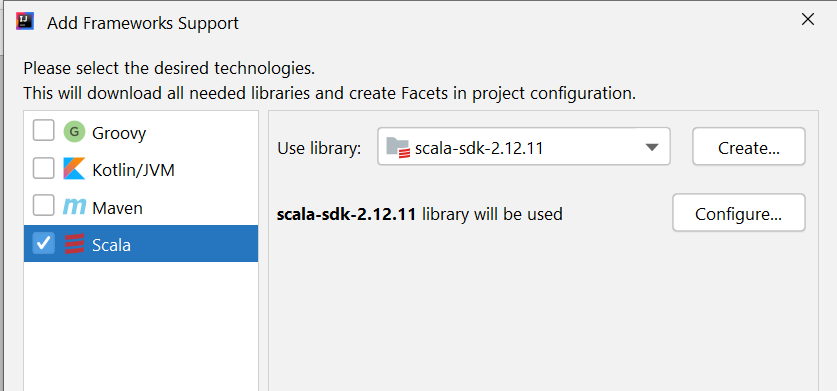Screen dimensions: 837x391
Task: Select the highlighted Scala row label
Action: point(112,245)
